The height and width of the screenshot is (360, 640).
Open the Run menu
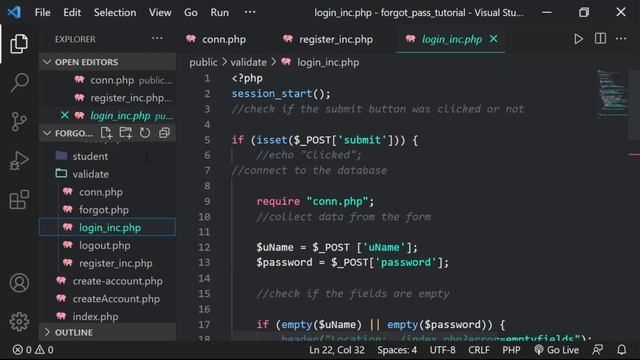pyautogui.click(x=220, y=13)
